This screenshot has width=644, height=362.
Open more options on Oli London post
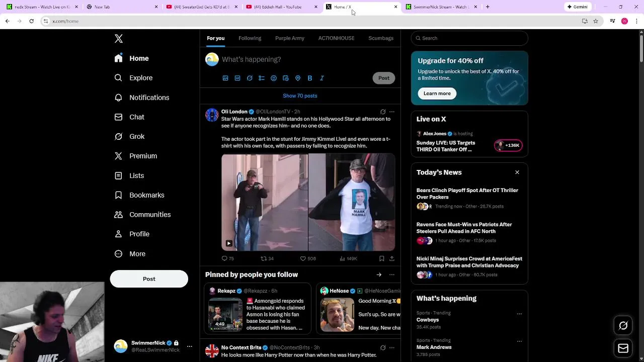coord(392,112)
